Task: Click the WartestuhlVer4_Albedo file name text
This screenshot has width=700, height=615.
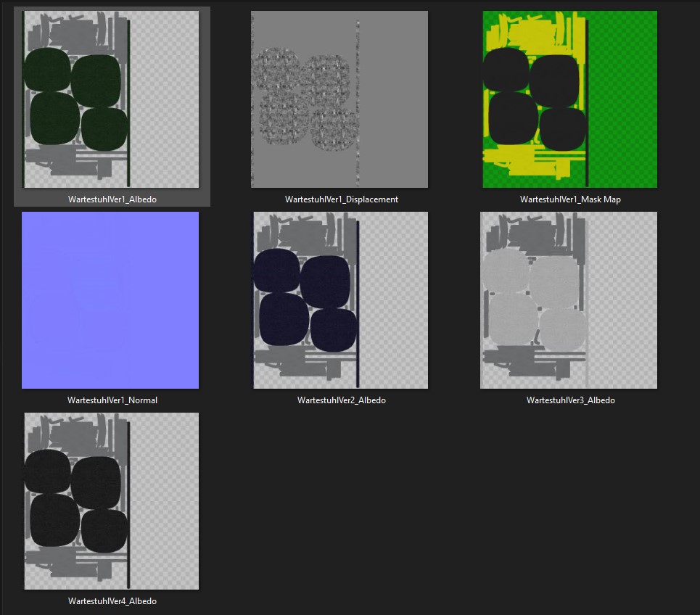Action: pyautogui.click(x=112, y=601)
